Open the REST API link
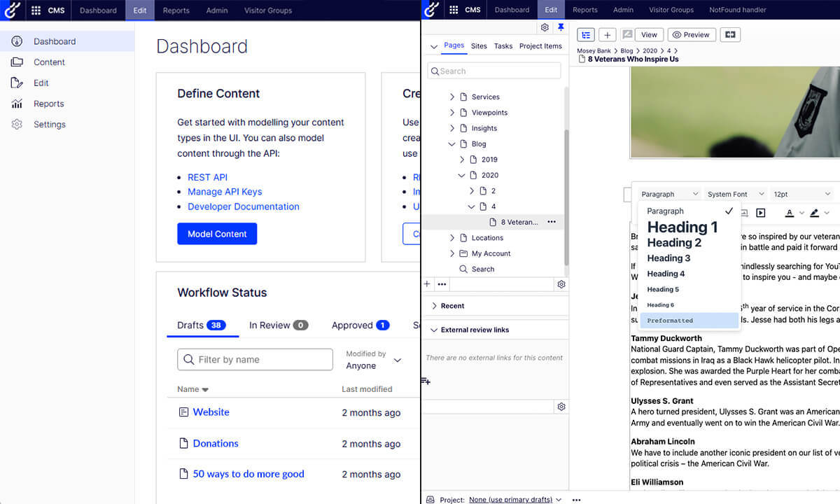Image resolution: width=840 pixels, height=504 pixels. (x=207, y=177)
